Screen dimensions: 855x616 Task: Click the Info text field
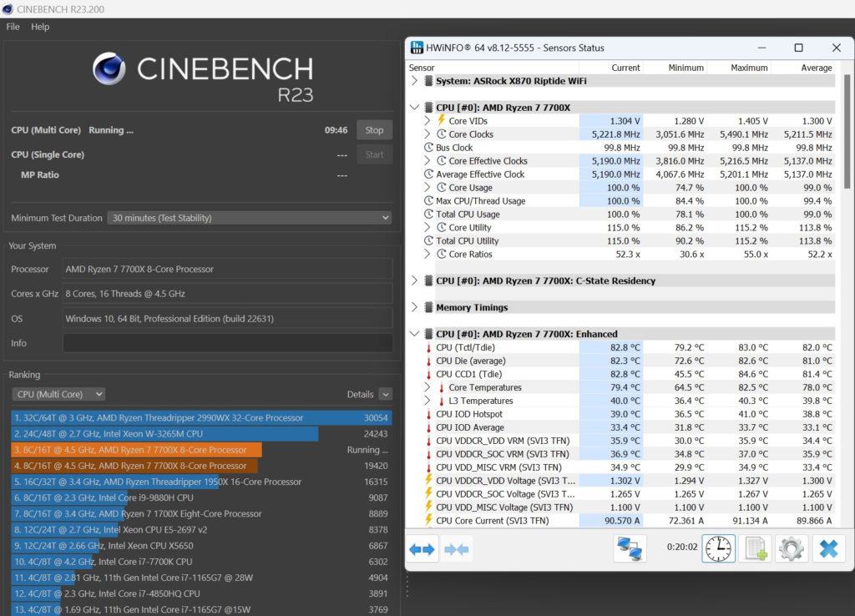coord(227,343)
